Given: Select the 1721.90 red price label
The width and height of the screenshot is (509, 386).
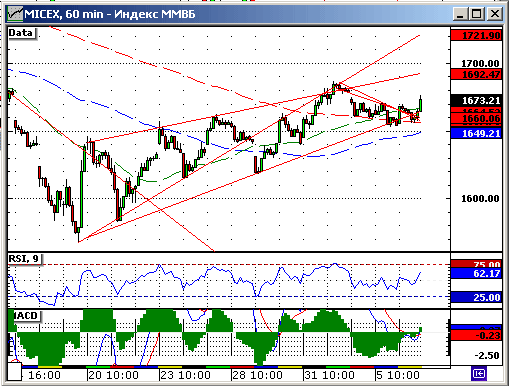Looking at the screenshot, I should [476, 35].
